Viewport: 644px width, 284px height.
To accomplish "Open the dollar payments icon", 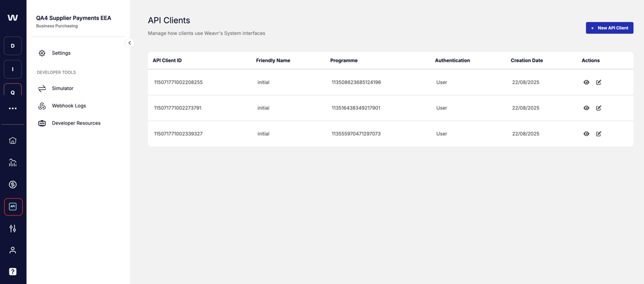I will pos(13,185).
